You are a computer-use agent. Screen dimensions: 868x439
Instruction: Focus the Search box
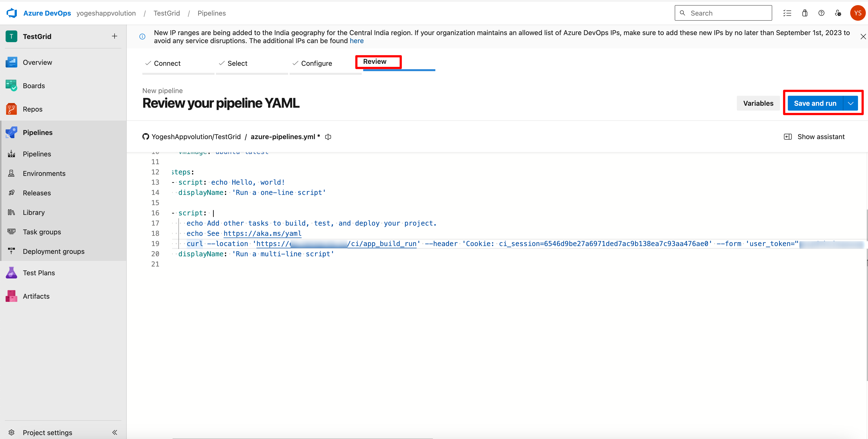point(723,13)
